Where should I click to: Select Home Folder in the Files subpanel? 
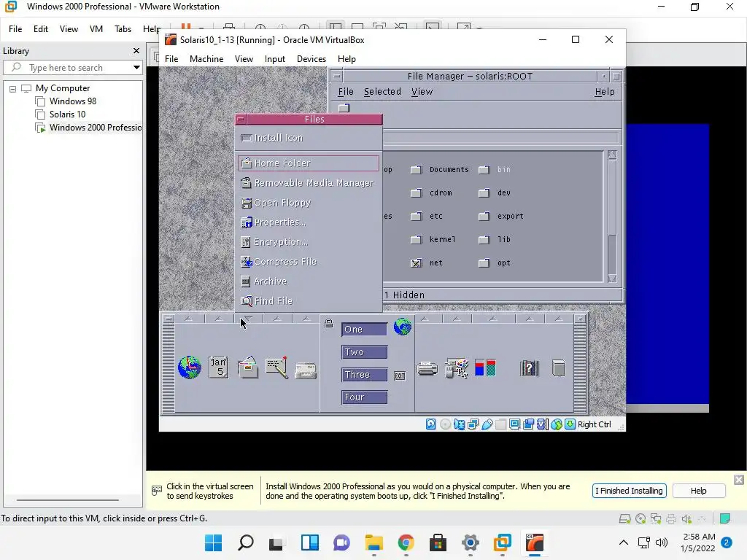(x=309, y=163)
